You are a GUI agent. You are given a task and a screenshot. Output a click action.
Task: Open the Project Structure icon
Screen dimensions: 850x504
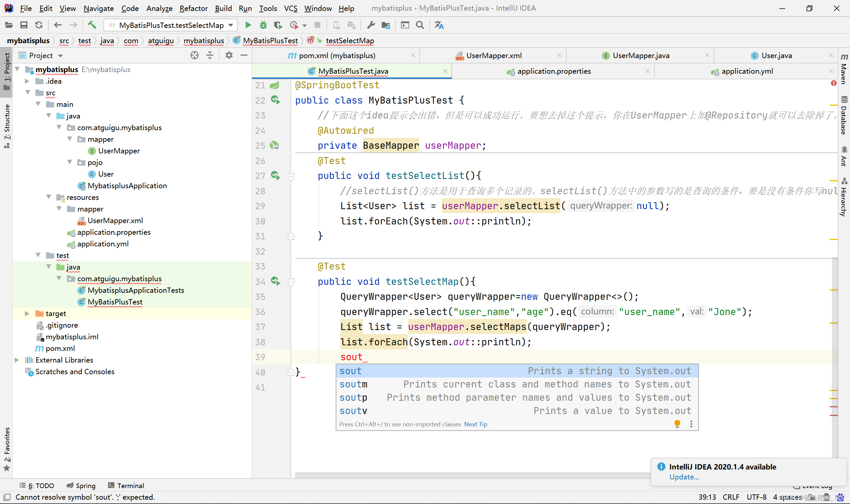point(386,25)
